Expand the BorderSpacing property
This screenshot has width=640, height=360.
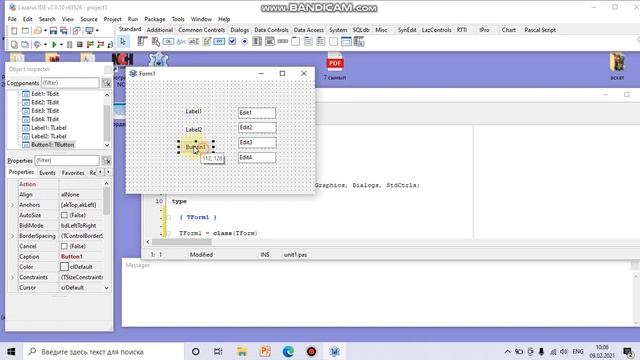[12, 236]
